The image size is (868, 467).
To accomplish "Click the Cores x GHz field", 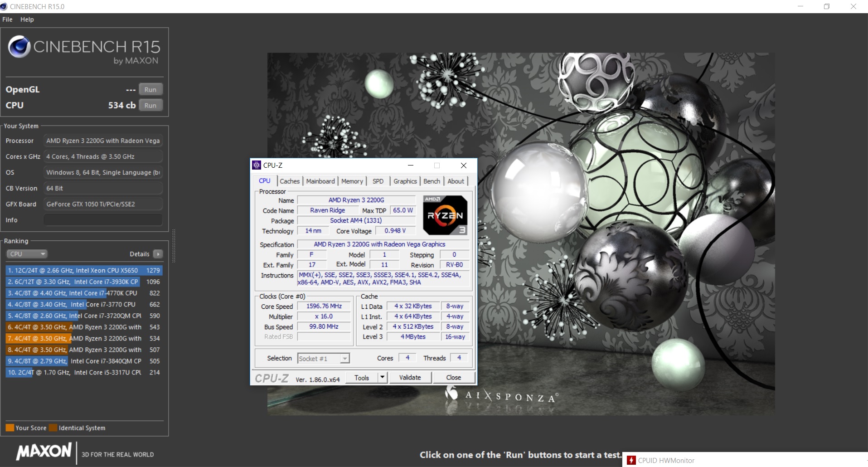I will (x=103, y=156).
